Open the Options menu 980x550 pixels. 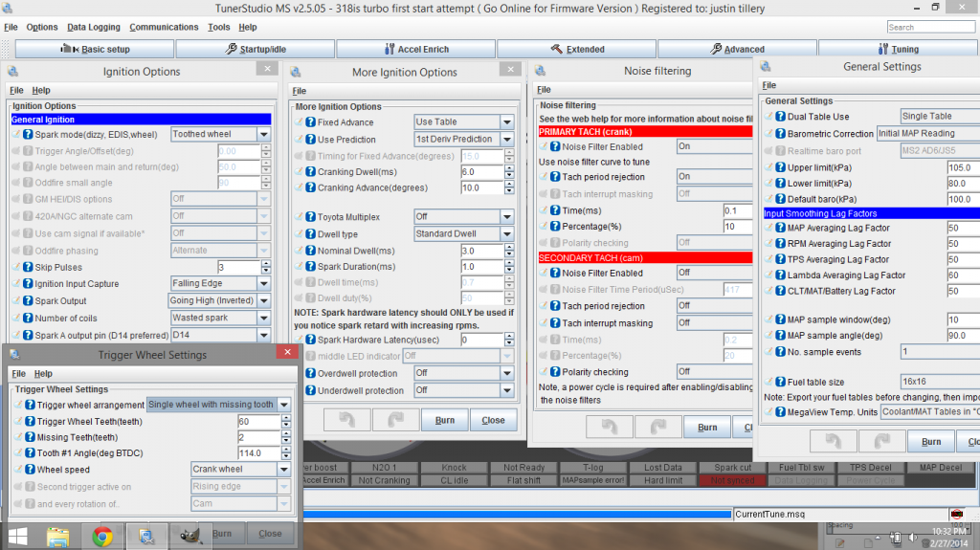tap(42, 27)
